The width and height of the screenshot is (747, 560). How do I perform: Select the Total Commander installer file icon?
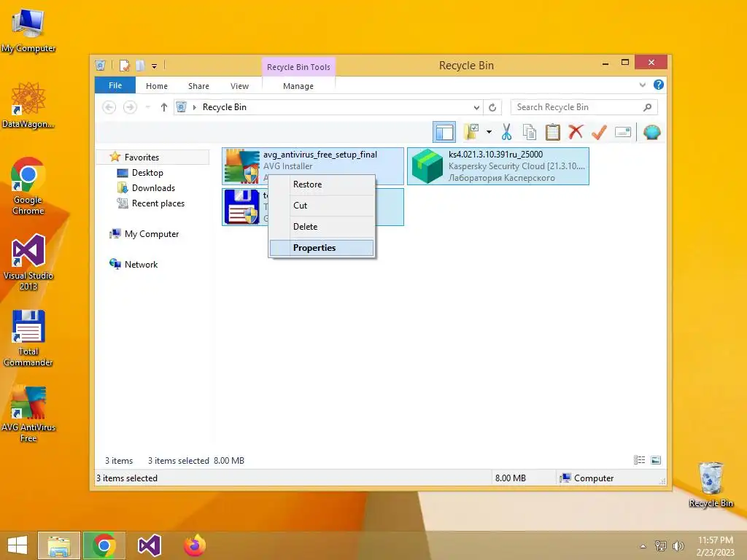242,206
